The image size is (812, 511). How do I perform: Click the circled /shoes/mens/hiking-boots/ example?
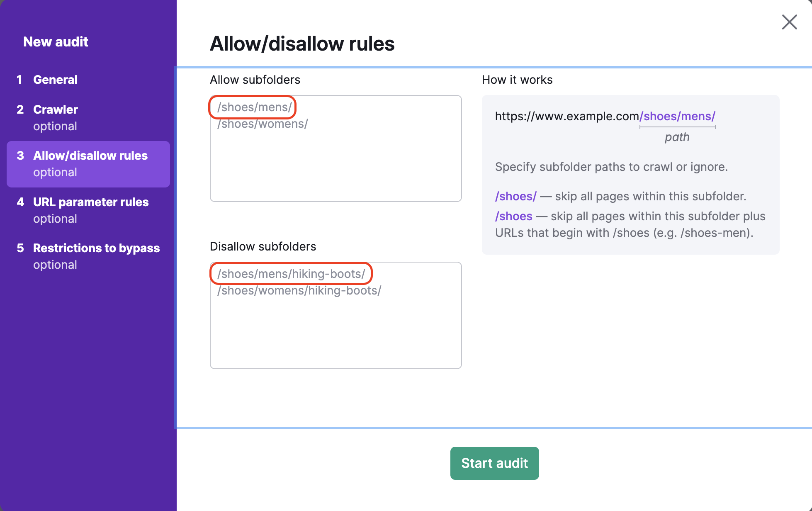click(291, 273)
